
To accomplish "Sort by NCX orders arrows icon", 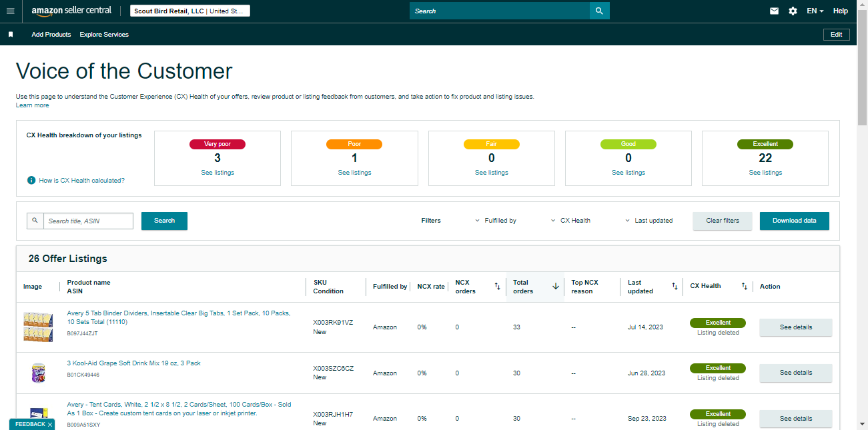I will pyautogui.click(x=497, y=287).
